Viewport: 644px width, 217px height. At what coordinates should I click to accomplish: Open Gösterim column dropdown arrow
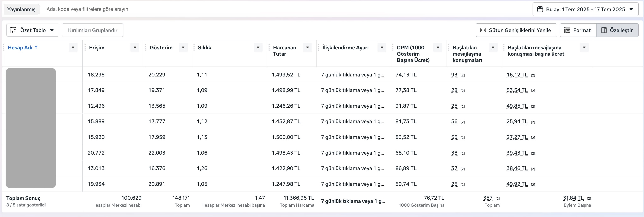[183, 47]
